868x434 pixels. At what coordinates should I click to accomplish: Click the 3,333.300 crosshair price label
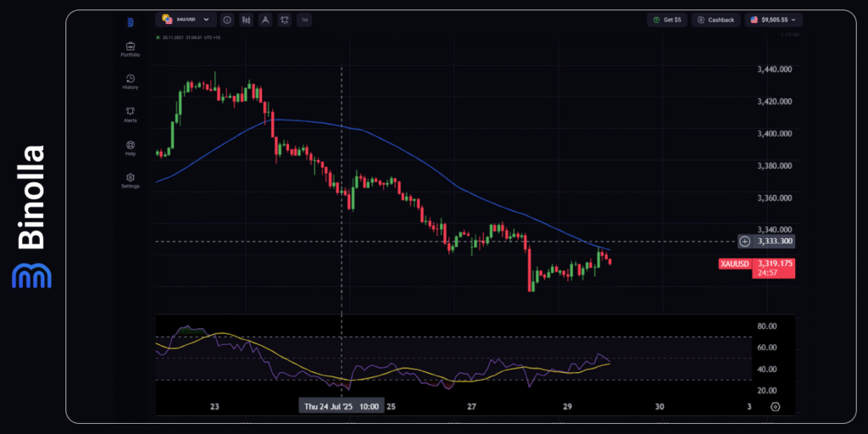773,242
